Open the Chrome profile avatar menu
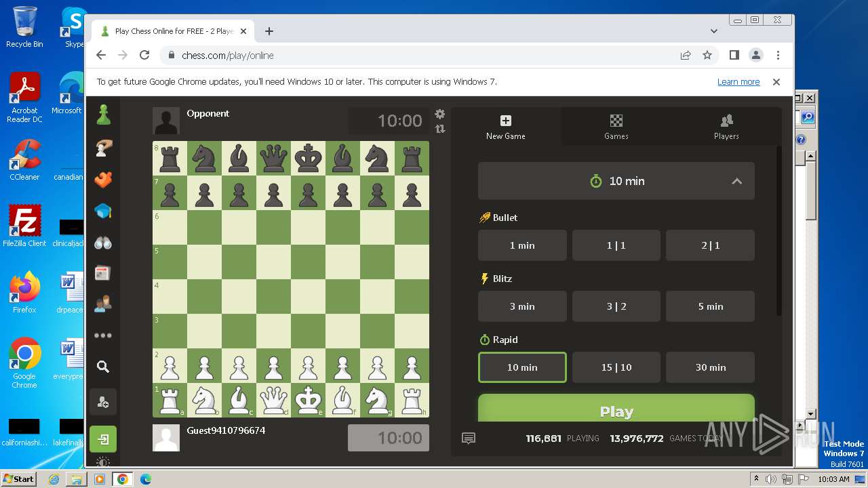 coord(756,56)
